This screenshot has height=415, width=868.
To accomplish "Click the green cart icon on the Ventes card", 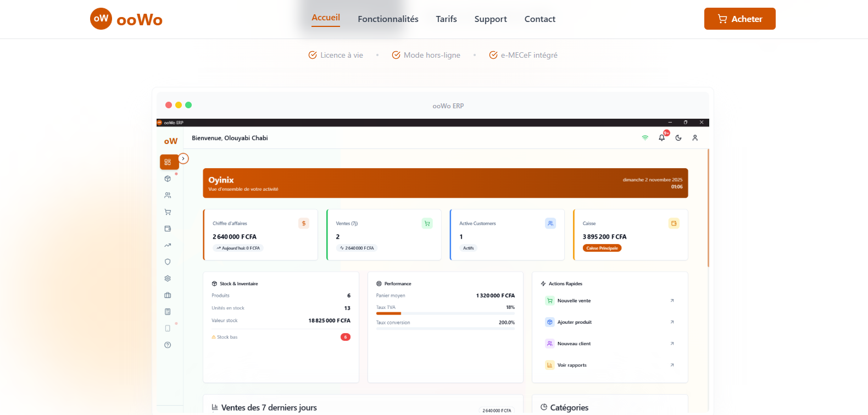I will (427, 223).
